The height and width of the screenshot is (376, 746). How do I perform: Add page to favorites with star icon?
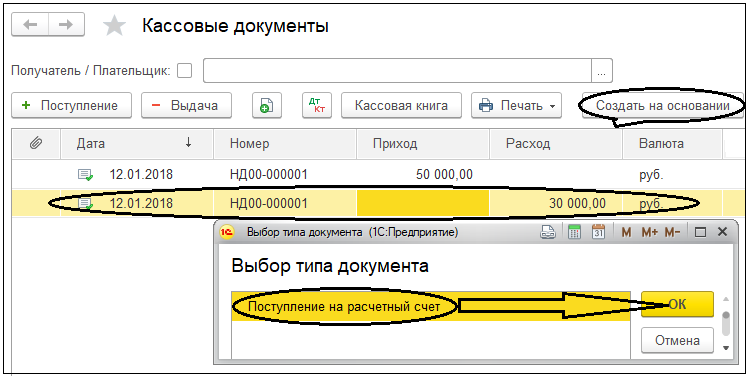coord(114,26)
